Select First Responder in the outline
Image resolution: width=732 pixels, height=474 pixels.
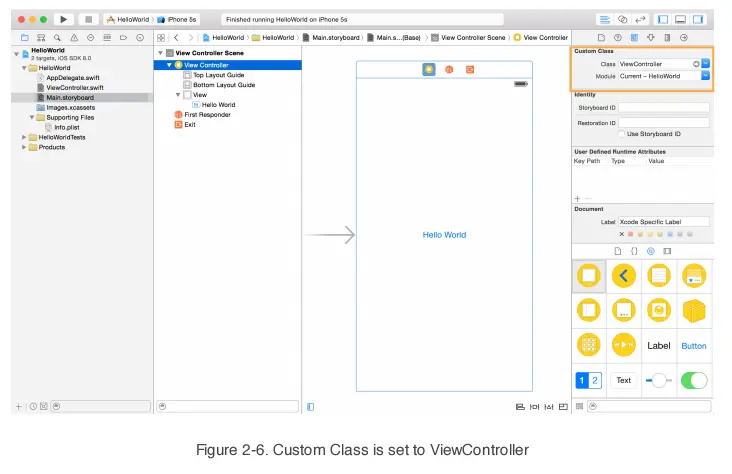click(207, 114)
